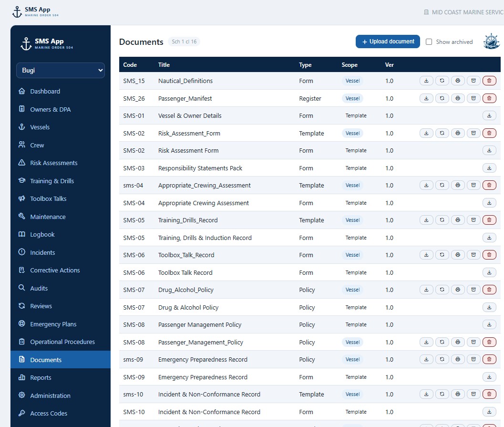Open the Bugi vessel dropdown
This screenshot has width=504, height=427.
[x=61, y=70]
